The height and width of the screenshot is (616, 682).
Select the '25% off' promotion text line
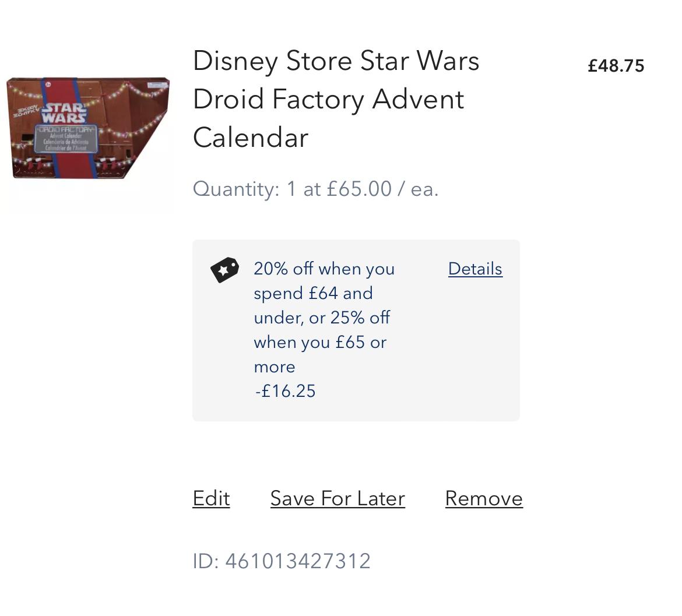coord(322,318)
